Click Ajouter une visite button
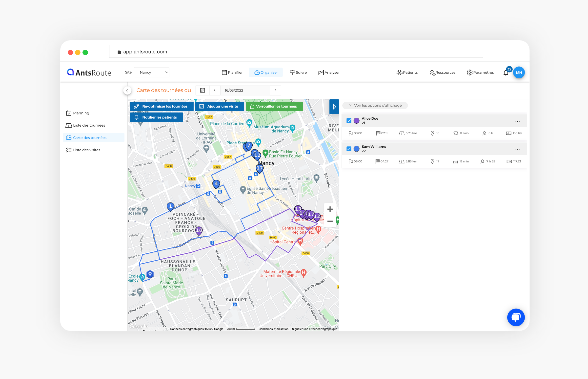The image size is (588, 379). 220,106
